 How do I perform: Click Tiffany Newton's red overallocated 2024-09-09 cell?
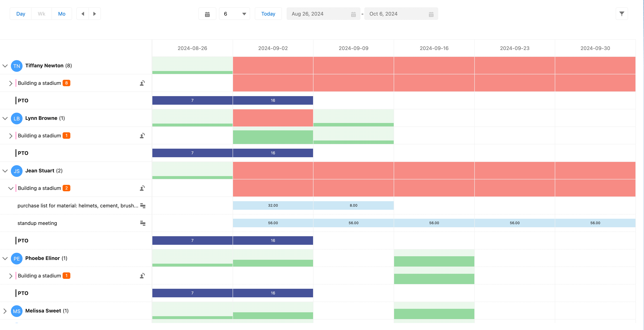353,65
